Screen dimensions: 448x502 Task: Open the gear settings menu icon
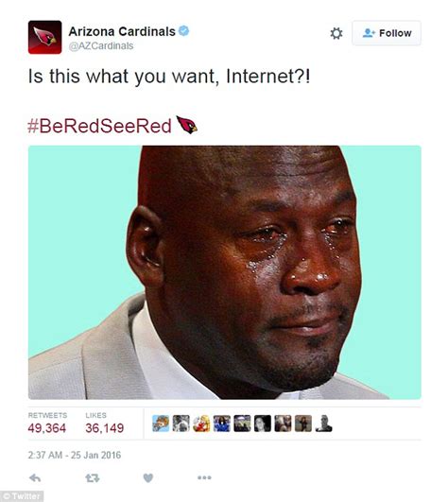click(336, 33)
